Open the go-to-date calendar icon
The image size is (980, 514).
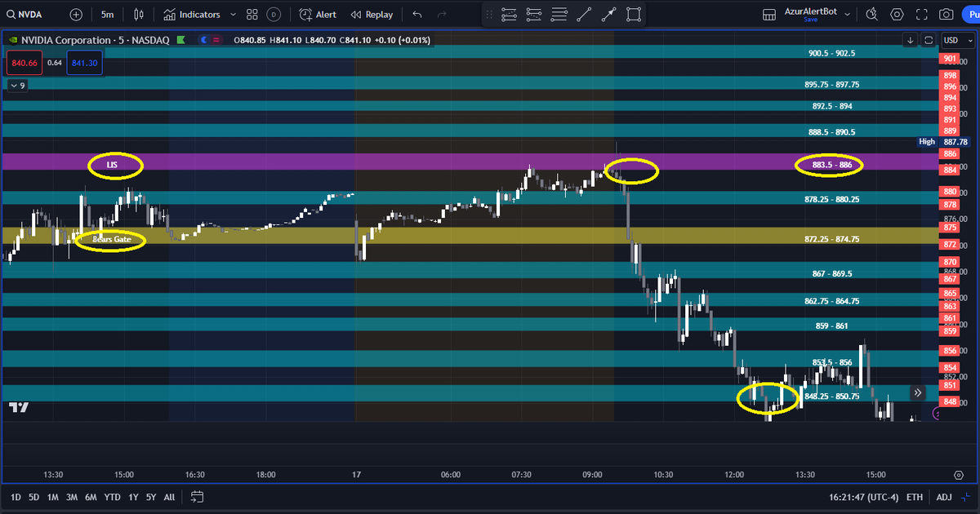point(197,497)
